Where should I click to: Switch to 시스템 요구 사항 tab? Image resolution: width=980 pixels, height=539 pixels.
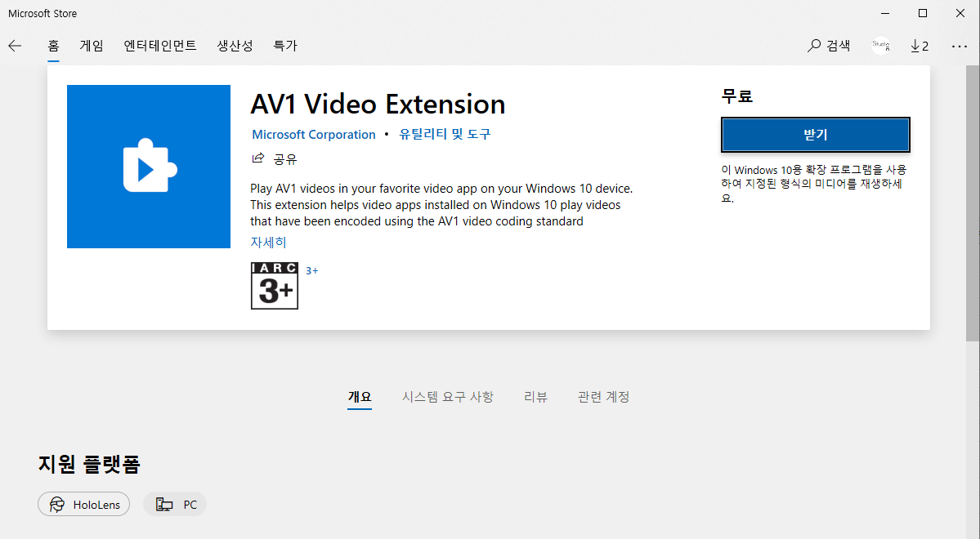448,397
